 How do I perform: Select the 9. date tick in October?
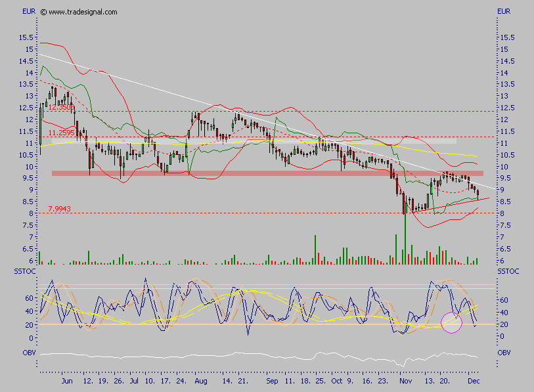tap(351, 381)
